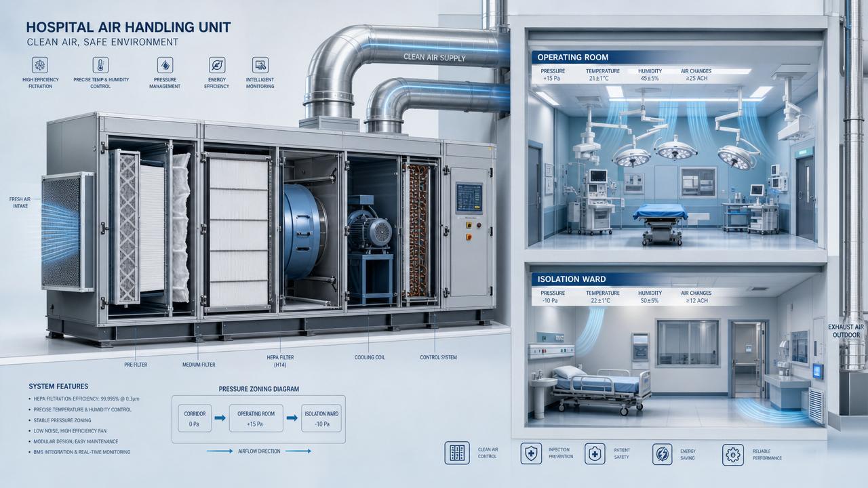Select the Energy Saving lightning icon
868x488 pixels.
662,453
